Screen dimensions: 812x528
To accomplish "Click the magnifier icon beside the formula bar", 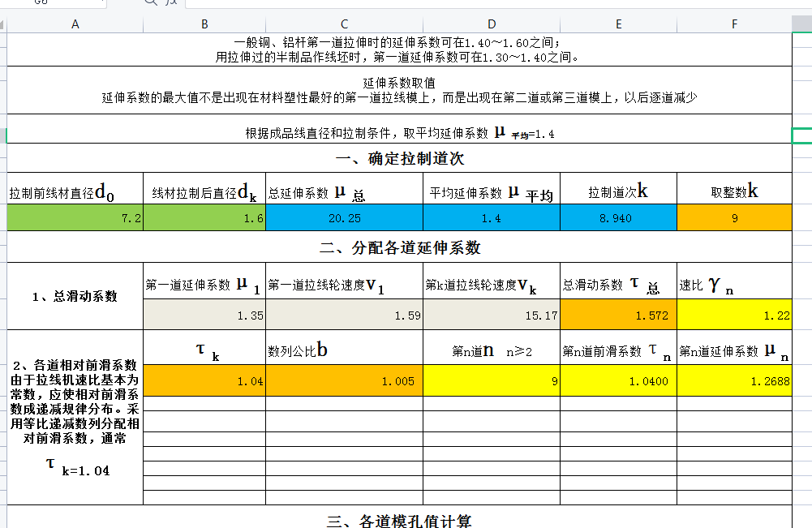I will pyautogui.click(x=151, y=2).
